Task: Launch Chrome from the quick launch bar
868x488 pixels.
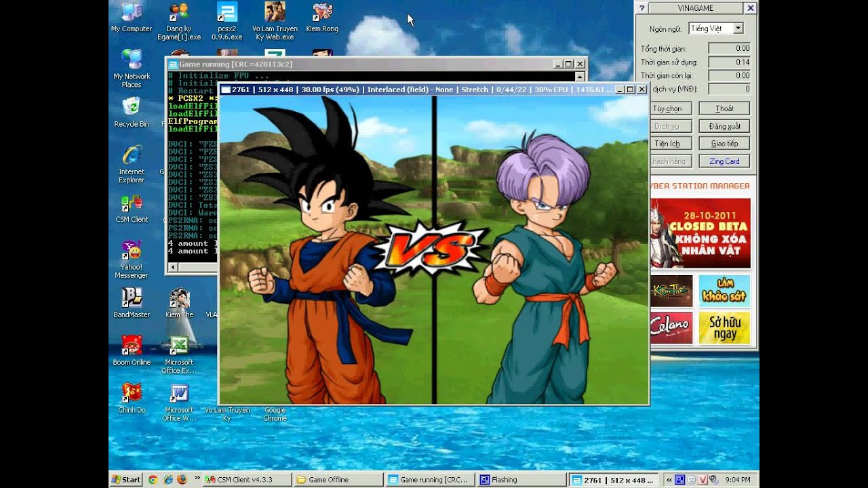Action: [x=153, y=479]
